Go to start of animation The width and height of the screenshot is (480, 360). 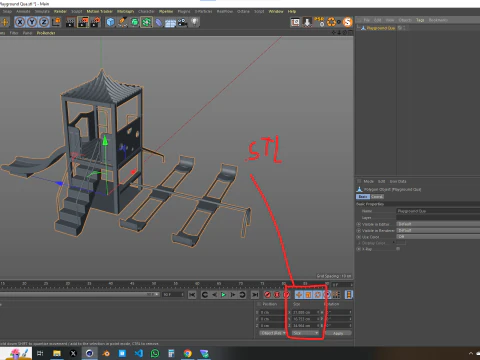coord(192,295)
